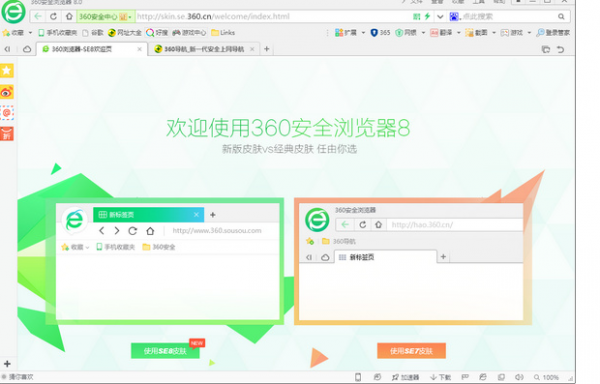The height and width of the screenshot is (384, 600).
Task: Click the cloud icon near tabs
Action: (27, 49)
